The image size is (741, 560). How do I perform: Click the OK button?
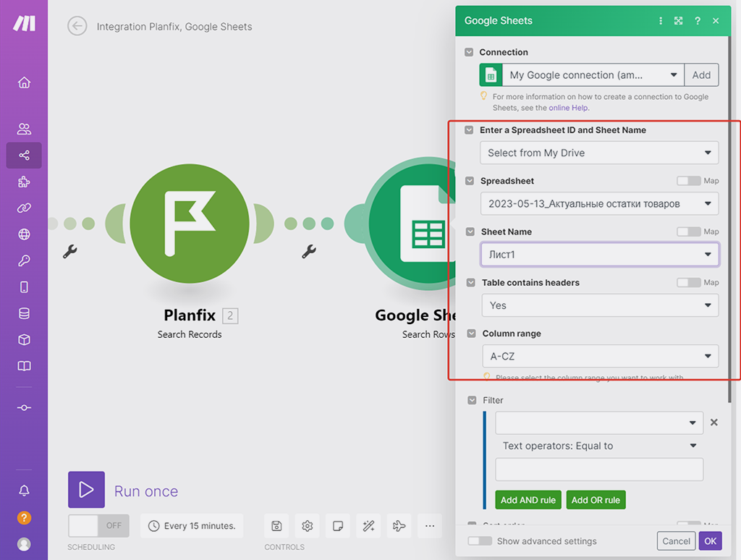pyautogui.click(x=711, y=541)
